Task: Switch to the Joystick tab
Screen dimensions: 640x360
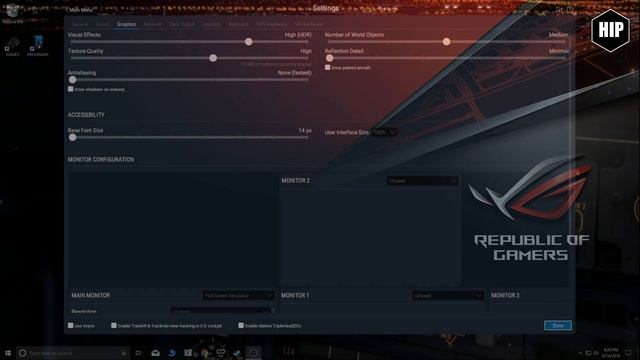Action: [211, 24]
